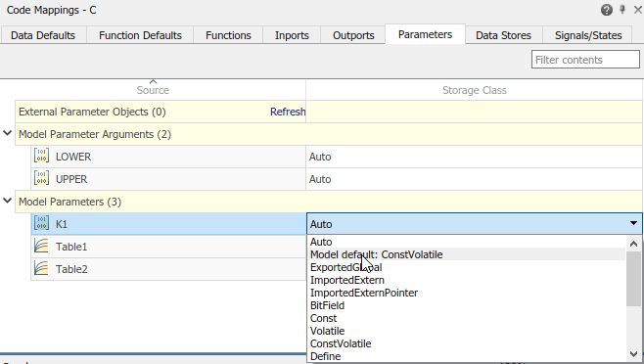The height and width of the screenshot is (364, 644).
Task: Pin the Code Mappings panel
Action: point(622,10)
